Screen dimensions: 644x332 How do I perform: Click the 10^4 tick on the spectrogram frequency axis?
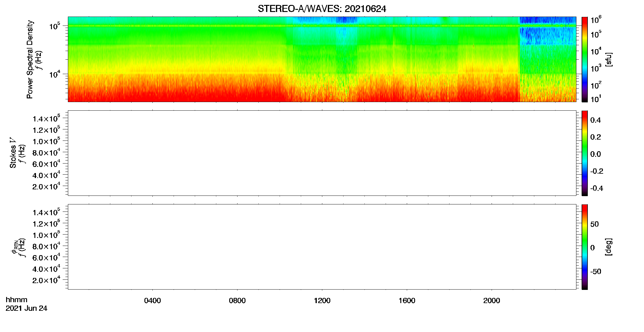point(55,74)
